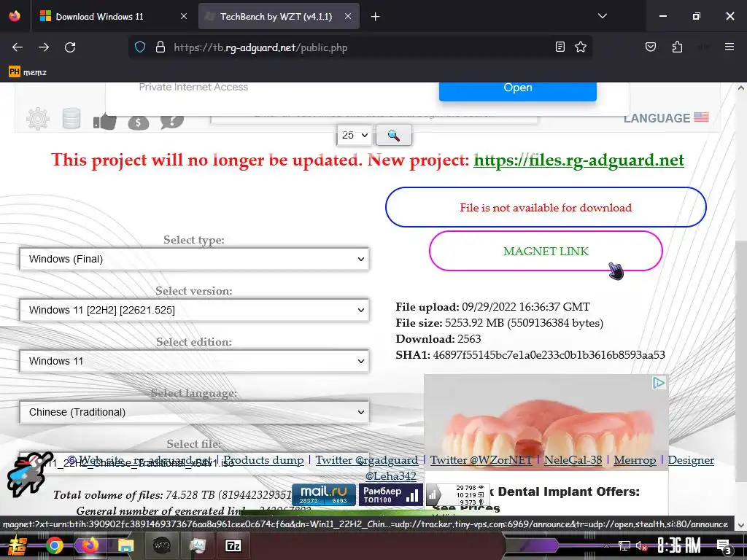Open the @Leha342 link
747x560 pixels.
391,475
